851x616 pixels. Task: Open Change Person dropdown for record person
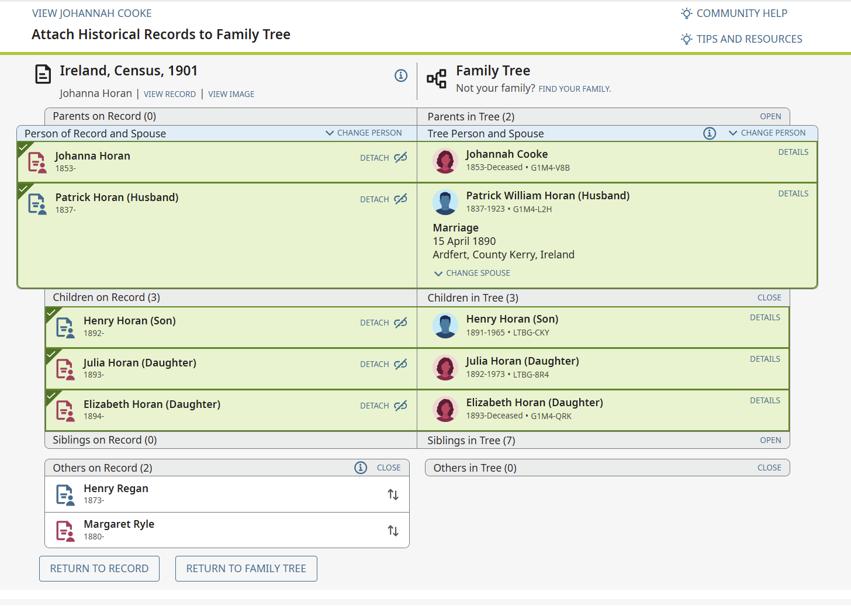[364, 133]
